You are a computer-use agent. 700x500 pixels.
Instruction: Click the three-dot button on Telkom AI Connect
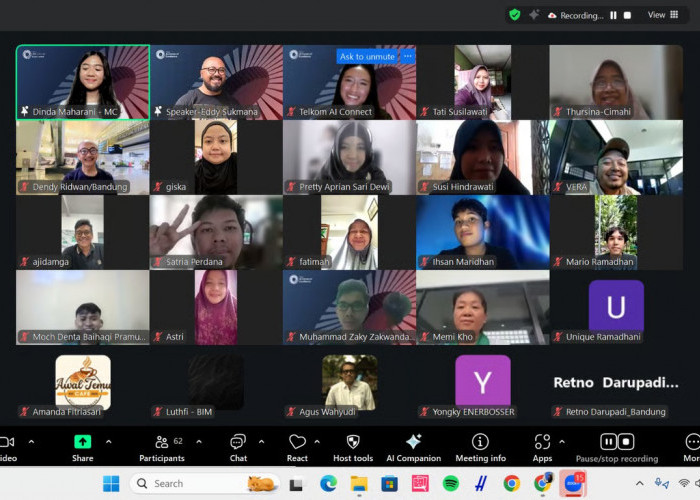point(407,57)
